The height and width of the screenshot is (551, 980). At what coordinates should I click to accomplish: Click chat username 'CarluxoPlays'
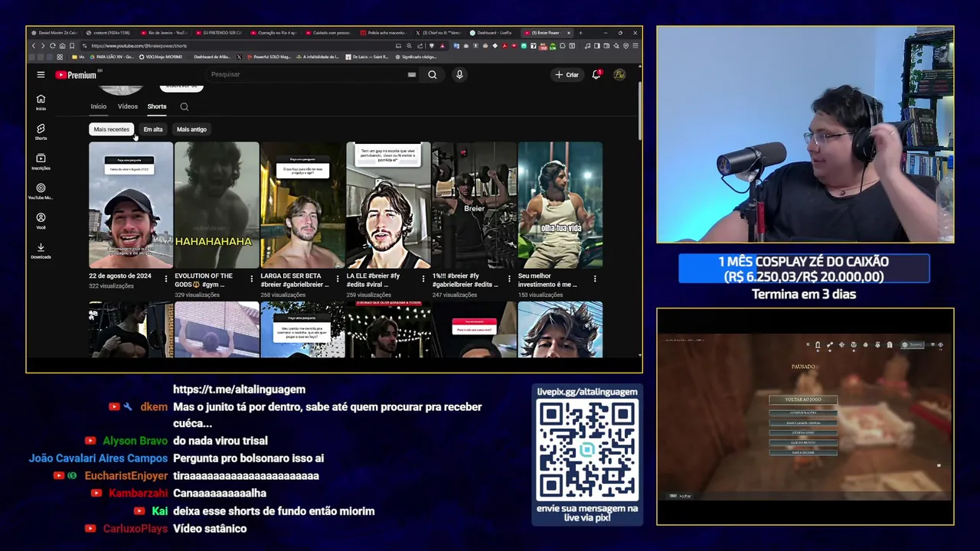tap(136, 529)
